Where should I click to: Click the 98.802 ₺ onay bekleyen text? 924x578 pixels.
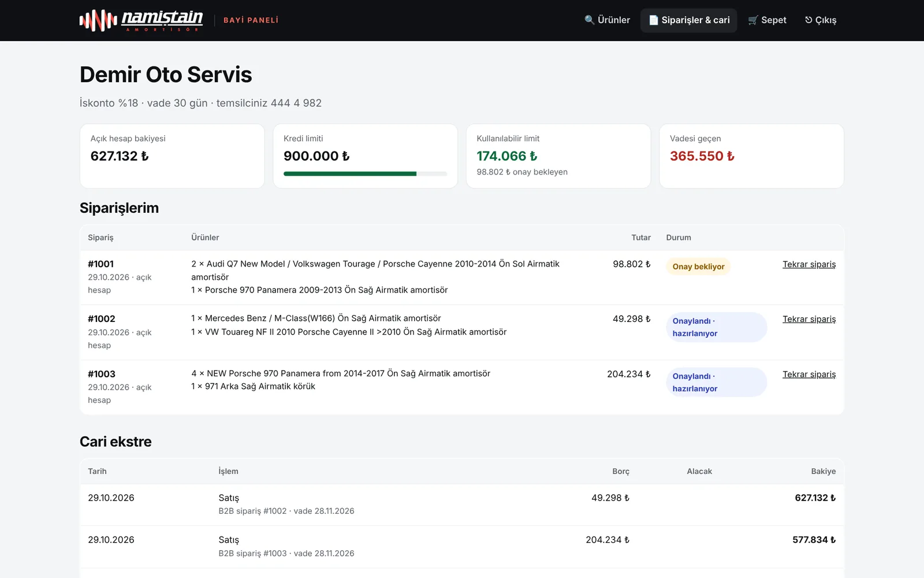[522, 172]
